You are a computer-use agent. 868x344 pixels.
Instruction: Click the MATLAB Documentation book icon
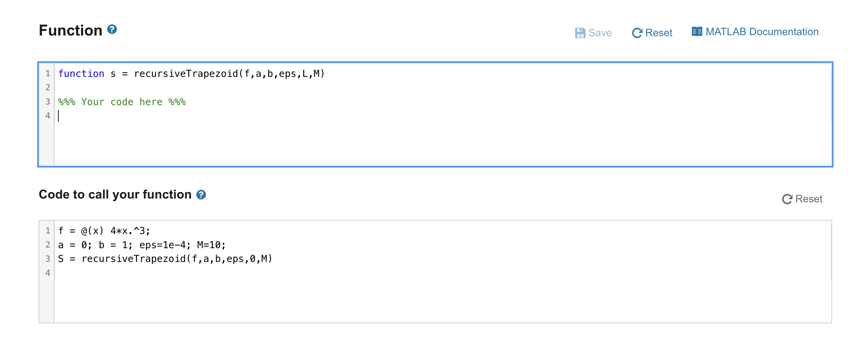click(x=697, y=31)
